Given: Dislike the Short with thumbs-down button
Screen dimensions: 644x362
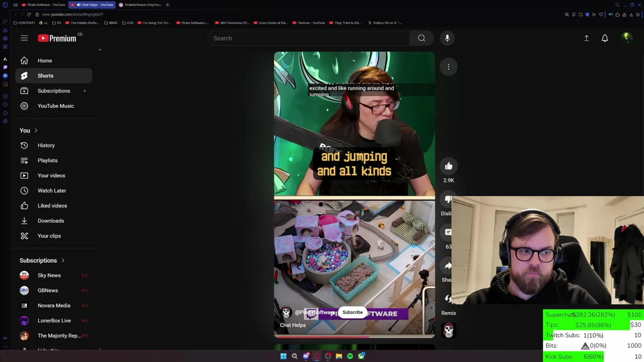Looking at the screenshot, I should [447, 200].
